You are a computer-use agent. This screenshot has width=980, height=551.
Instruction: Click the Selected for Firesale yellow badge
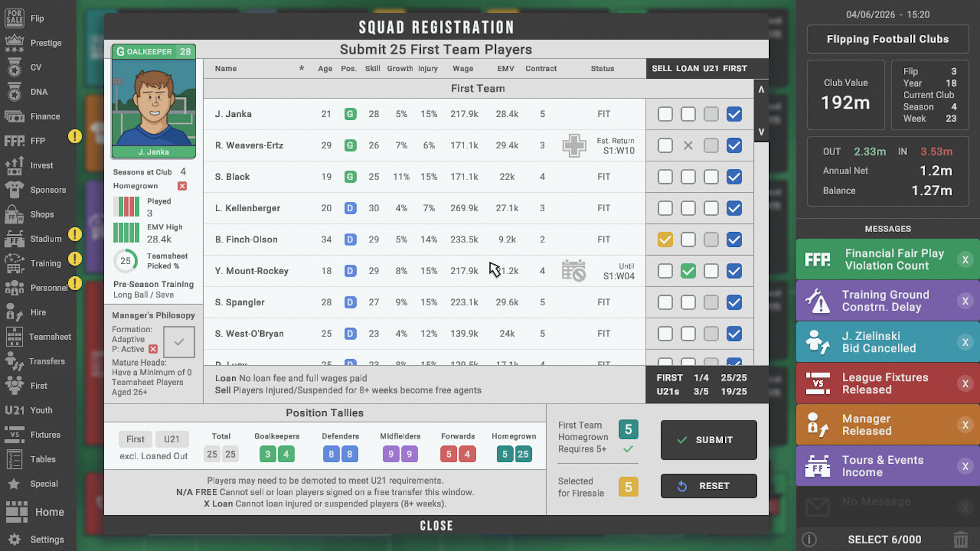628,487
